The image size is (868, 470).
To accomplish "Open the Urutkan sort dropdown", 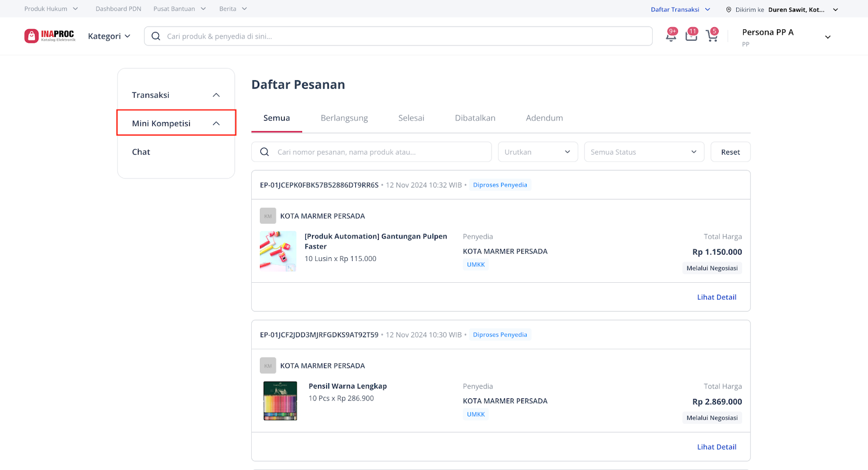I will point(537,152).
